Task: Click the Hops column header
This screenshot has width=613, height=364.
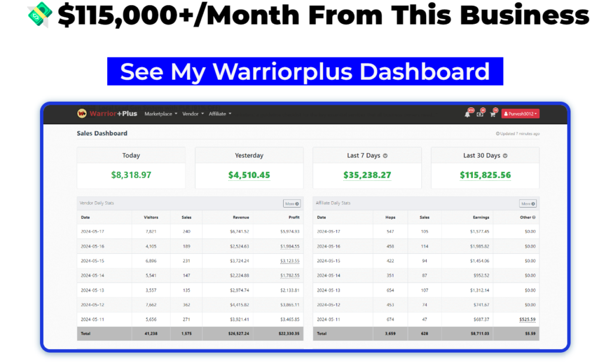Action: 390,217
